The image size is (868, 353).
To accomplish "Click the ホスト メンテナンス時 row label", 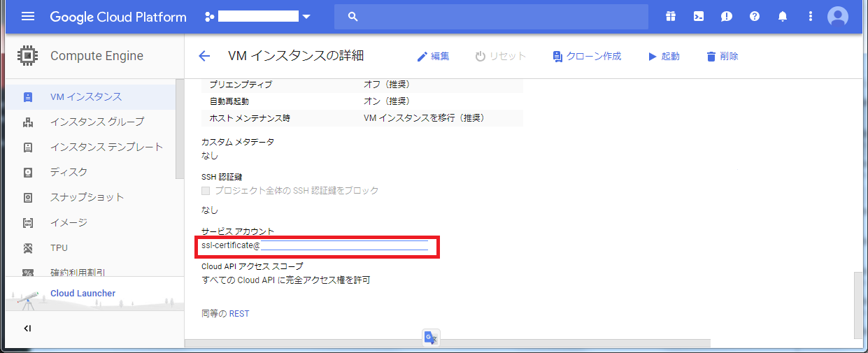I will (250, 118).
